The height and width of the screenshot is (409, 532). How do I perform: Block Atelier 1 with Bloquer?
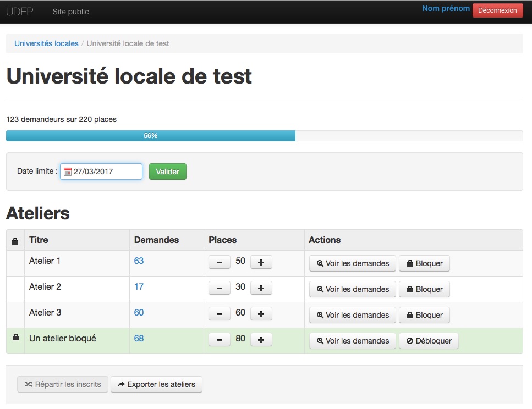[425, 263]
